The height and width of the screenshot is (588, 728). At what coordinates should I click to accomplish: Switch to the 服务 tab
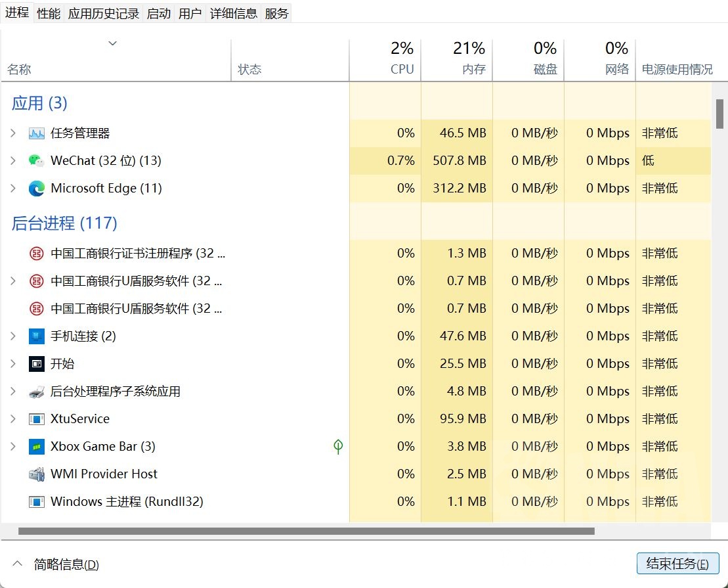(277, 14)
